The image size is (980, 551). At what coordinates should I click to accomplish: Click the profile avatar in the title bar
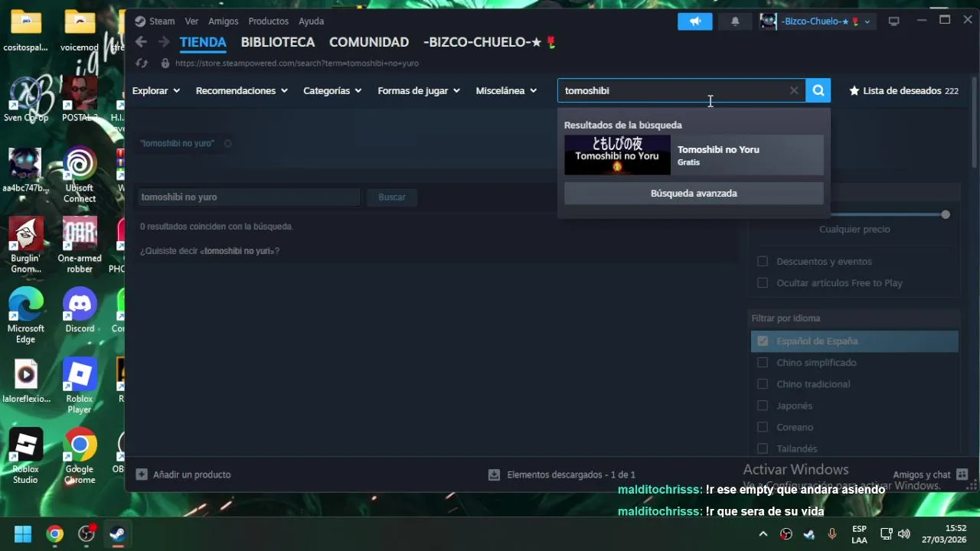click(x=768, y=21)
